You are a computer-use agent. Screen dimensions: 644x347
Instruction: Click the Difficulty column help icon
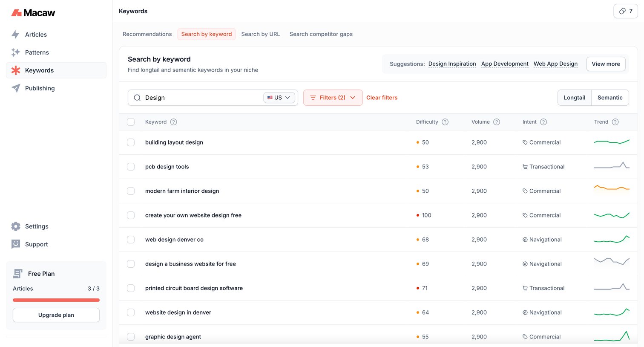tap(445, 122)
